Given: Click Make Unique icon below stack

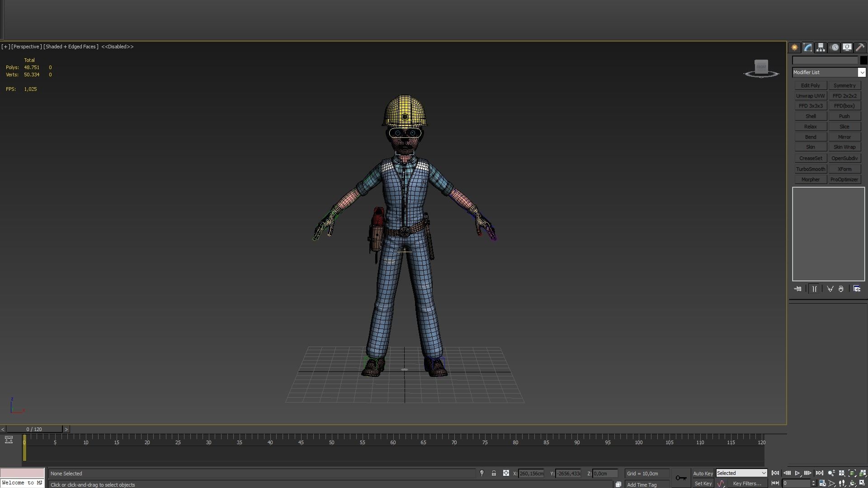Looking at the screenshot, I should (x=830, y=289).
